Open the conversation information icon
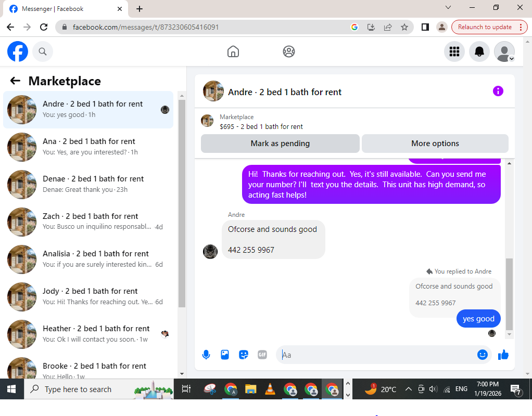This screenshot has height=416, width=532. point(498,91)
